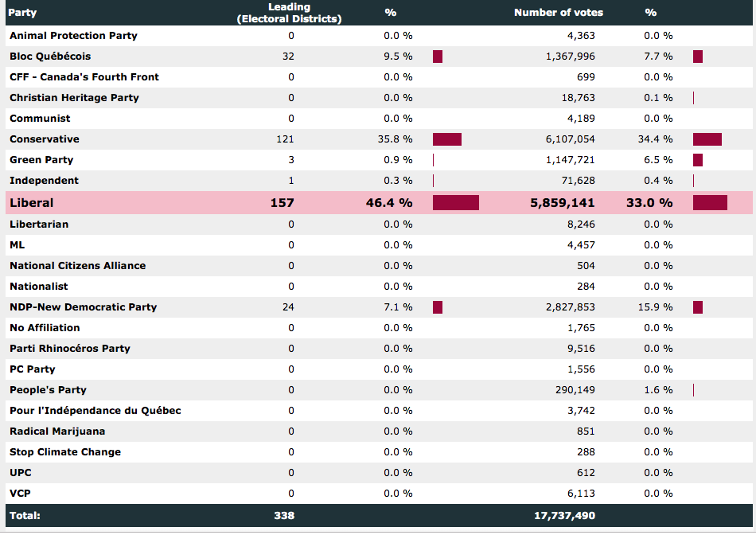Click Green Party's 6.5 % vote bar
Screen dimensions: 756x535
coord(698,160)
